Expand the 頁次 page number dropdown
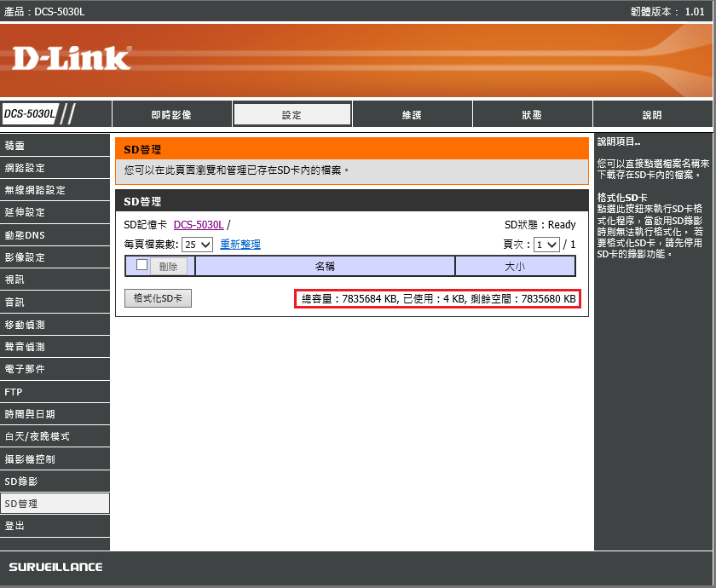 pos(546,245)
